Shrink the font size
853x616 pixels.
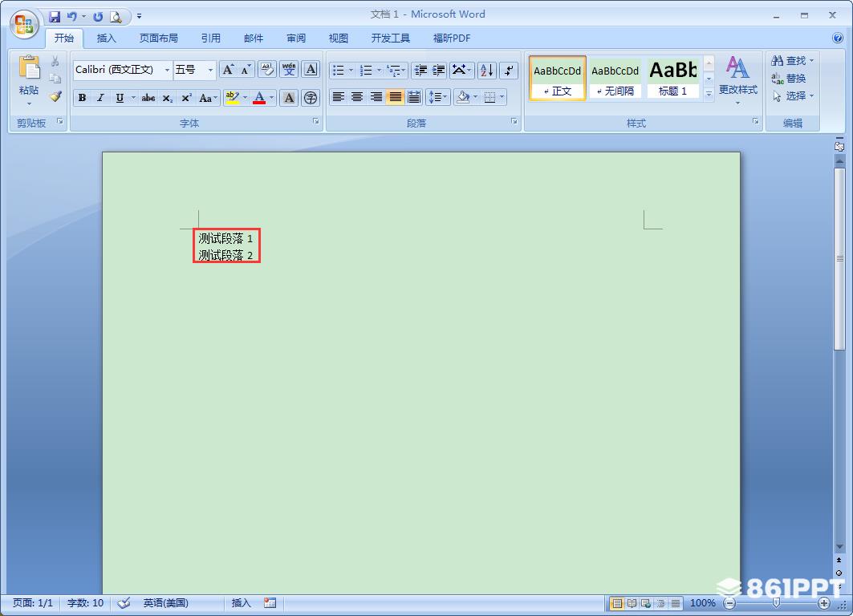coord(246,70)
